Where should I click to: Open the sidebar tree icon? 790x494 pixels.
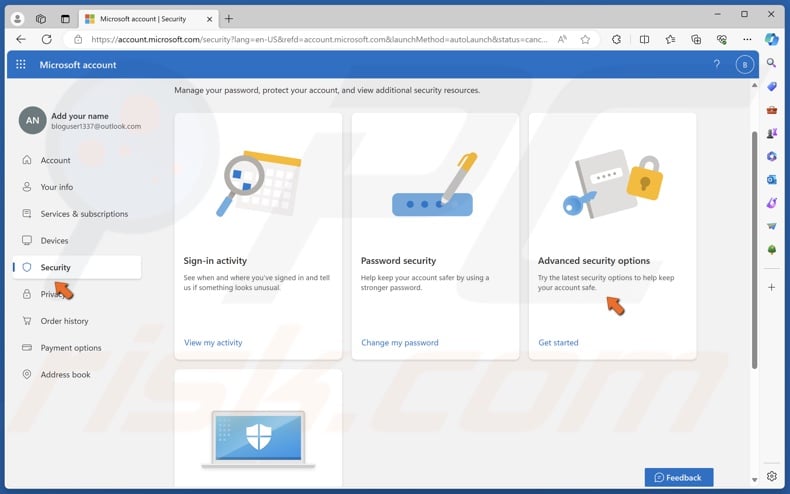pos(771,250)
